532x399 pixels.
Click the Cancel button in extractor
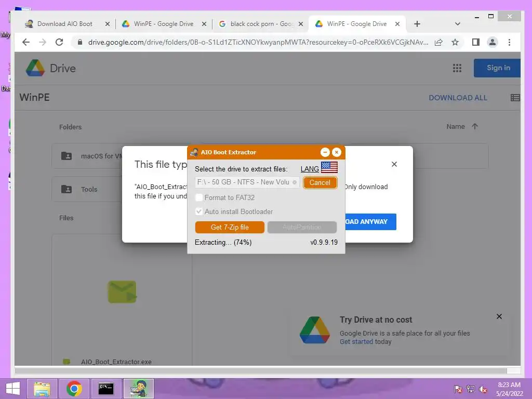320,182
